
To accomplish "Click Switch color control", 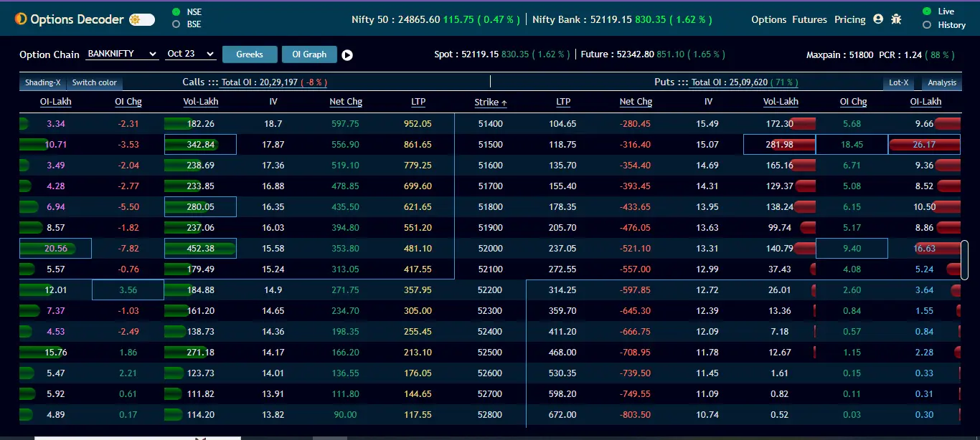I will (x=94, y=82).
